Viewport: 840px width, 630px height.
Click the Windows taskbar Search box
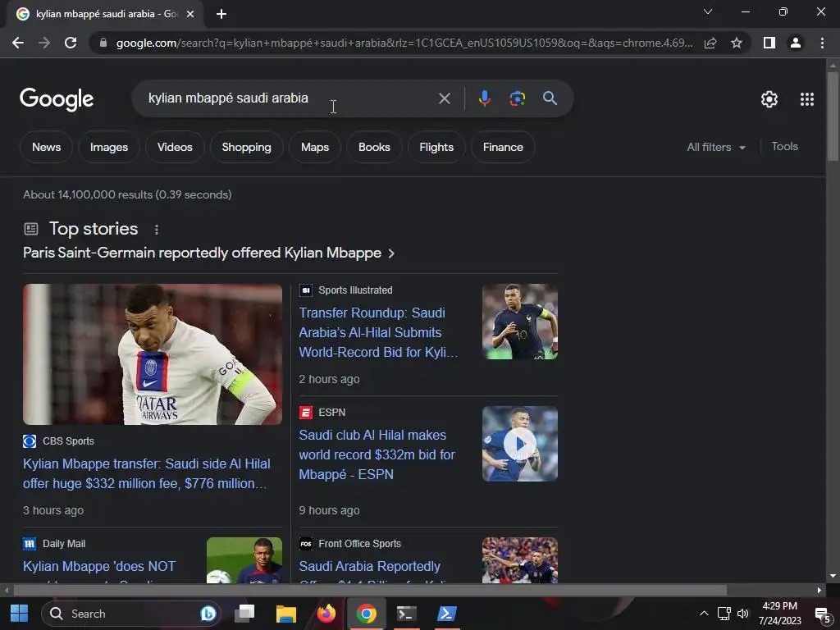click(131, 614)
